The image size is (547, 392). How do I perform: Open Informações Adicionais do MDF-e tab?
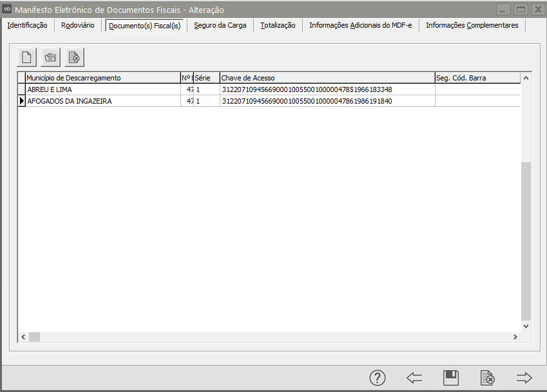coord(360,25)
